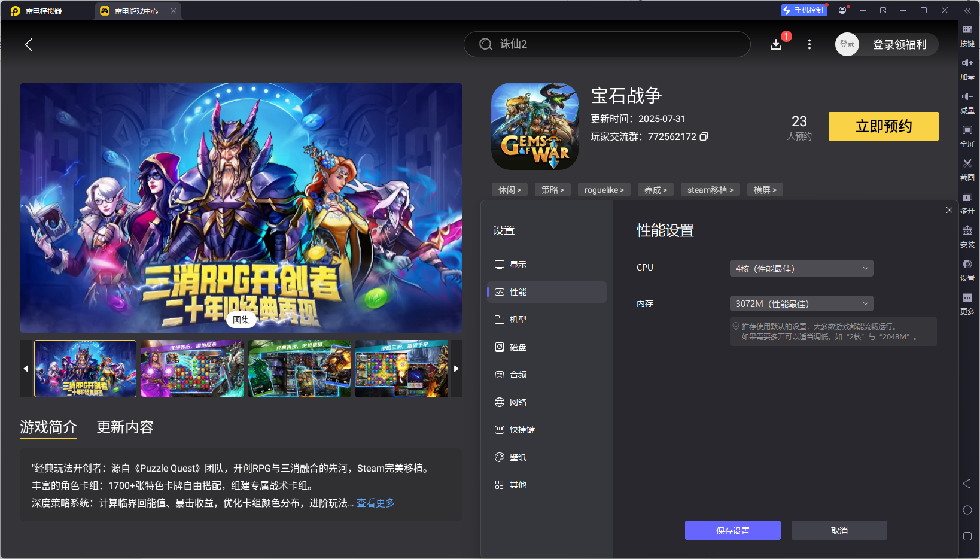The height and width of the screenshot is (559, 980).
Task: Click the large game banner image
Action: coord(241,207)
